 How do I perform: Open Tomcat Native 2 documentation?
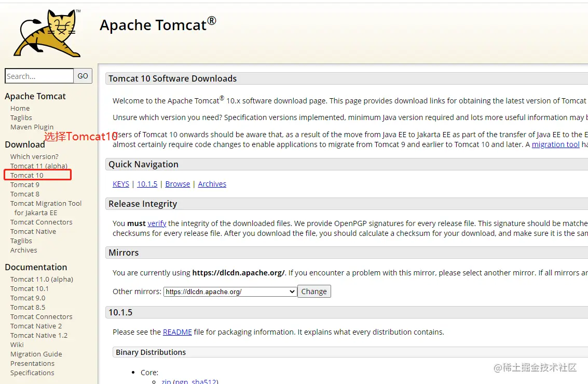tap(36, 326)
